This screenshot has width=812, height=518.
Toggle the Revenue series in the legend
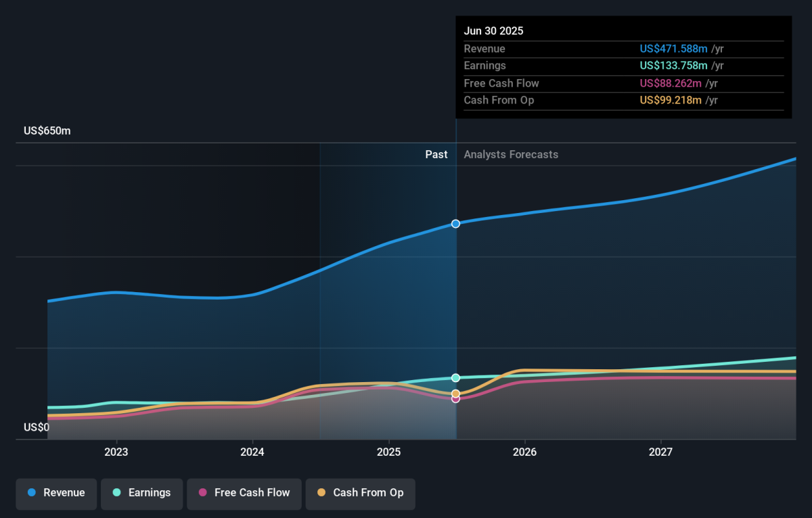point(56,493)
